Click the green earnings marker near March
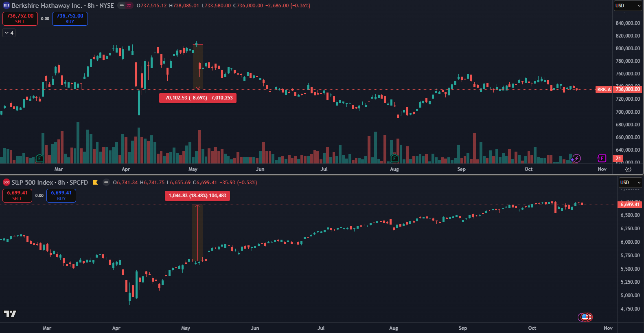This screenshot has width=644, height=333. tap(39, 159)
